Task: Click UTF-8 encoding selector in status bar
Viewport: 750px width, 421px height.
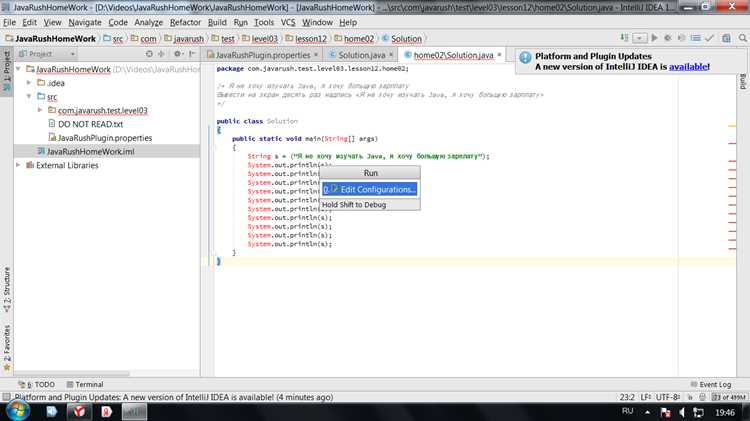Action: click(x=668, y=397)
